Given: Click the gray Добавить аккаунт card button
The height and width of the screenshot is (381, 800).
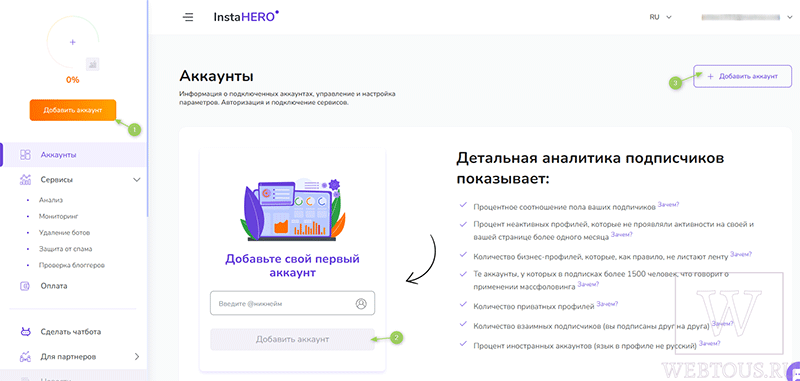Looking at the screenshot, I should (x=292, y=339).
